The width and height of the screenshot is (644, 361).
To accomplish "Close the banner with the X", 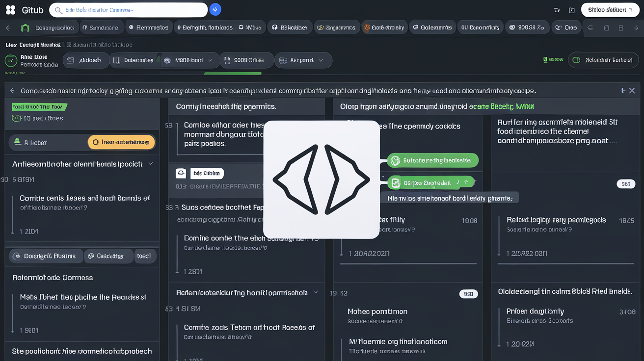I will point(632,91).
